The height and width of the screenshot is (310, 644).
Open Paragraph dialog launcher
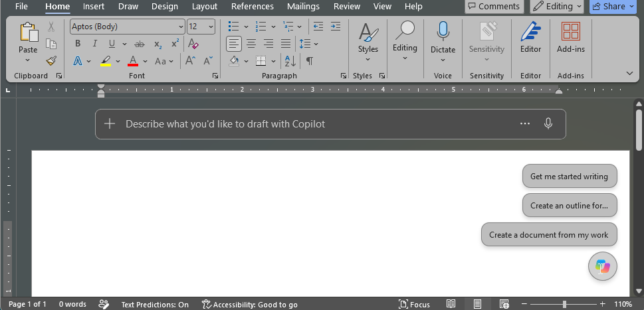344,76
